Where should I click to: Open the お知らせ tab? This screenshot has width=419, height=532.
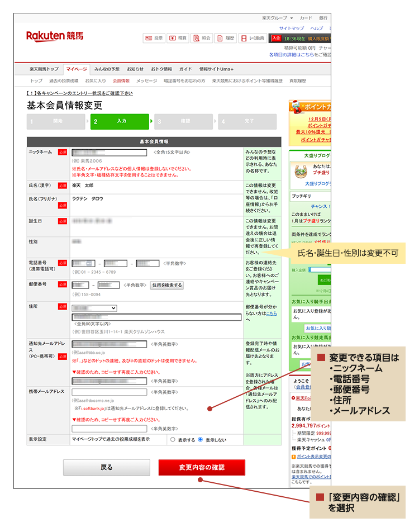[x=135, y=69]
